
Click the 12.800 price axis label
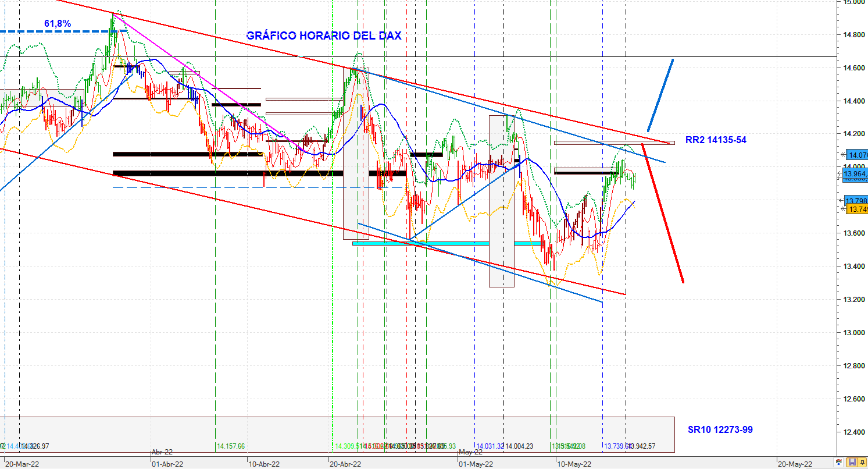click(855, 366)
